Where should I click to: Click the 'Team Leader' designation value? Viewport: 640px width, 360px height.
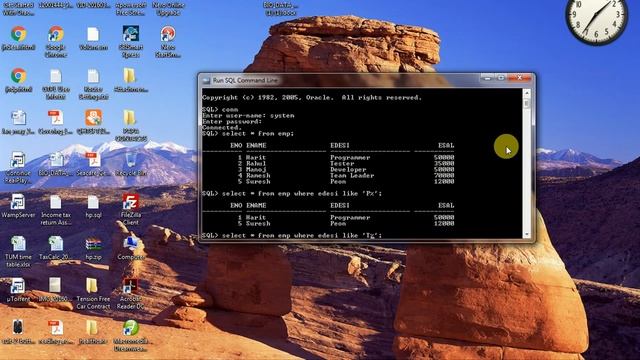coord(352,176)
